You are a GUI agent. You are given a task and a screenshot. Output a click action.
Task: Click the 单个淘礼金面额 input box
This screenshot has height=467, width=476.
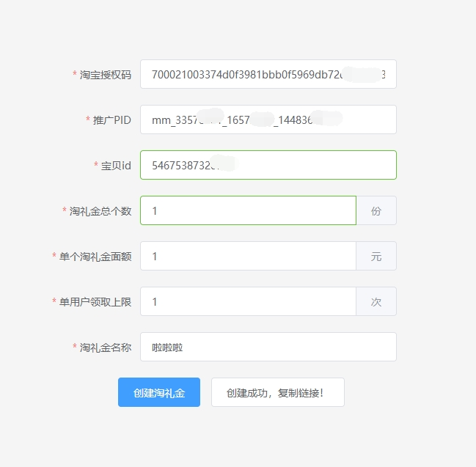point(248,256)
